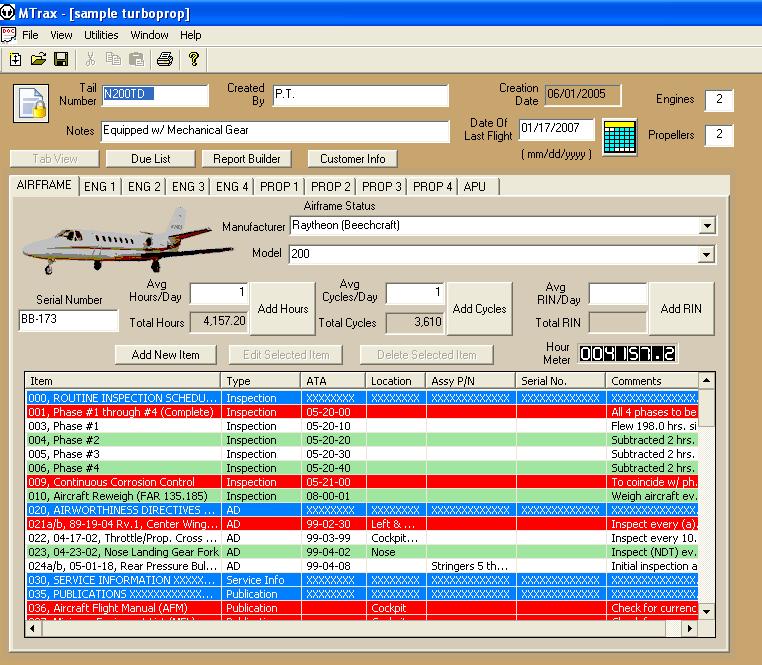The width and height of the screenshot is (762, 665).
Task: Open the calendar date picker icon
Action: (620, 137)
